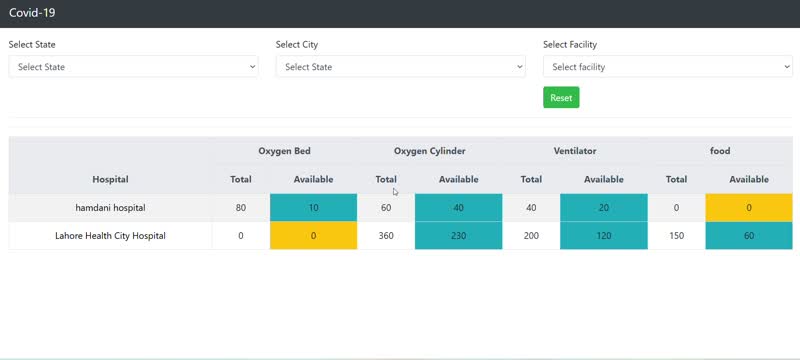800x360 pixels.
Task: Select the hamdani hospital row name
Action: click(110, 208)
